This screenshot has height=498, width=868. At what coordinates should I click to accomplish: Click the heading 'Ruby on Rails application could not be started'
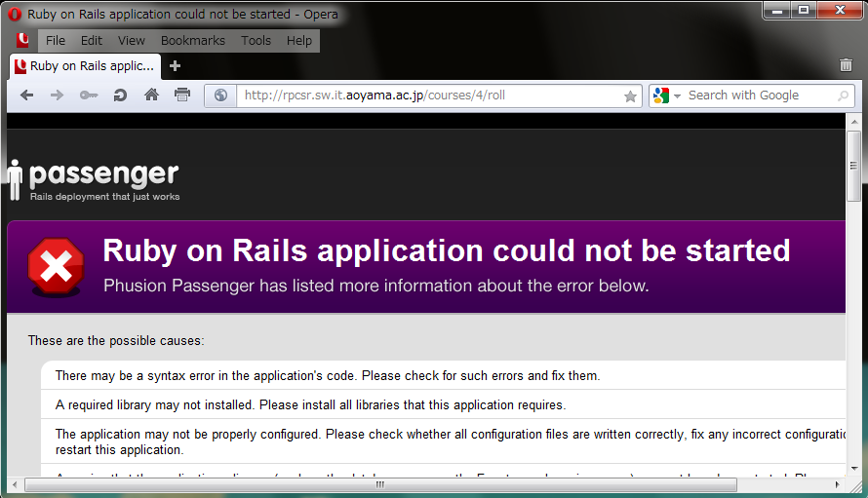coord(446,250)
